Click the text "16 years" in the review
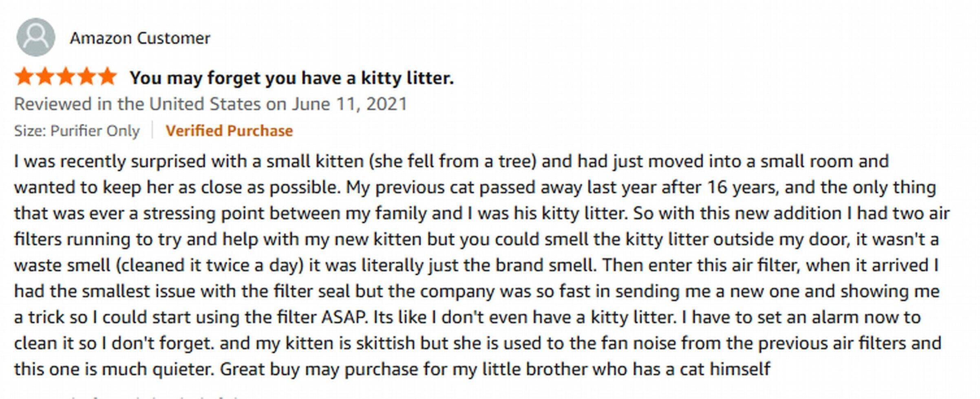The image size is (980, 399). tap(743, 187)
